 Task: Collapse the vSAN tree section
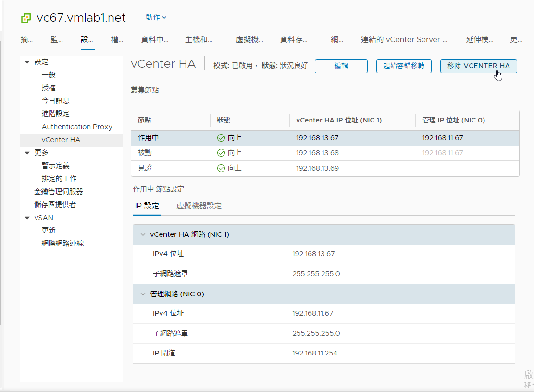(x=27, y=218)
